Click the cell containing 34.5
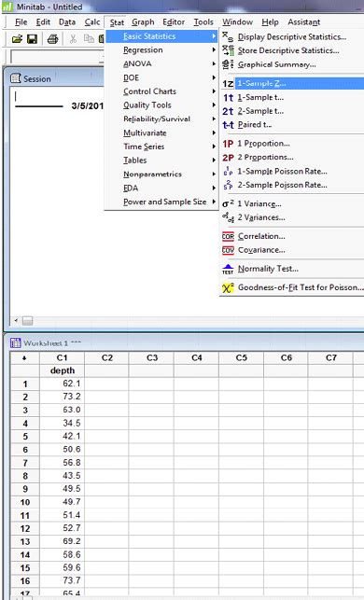This screenshot has width=364, height=600. click(62, 423)
